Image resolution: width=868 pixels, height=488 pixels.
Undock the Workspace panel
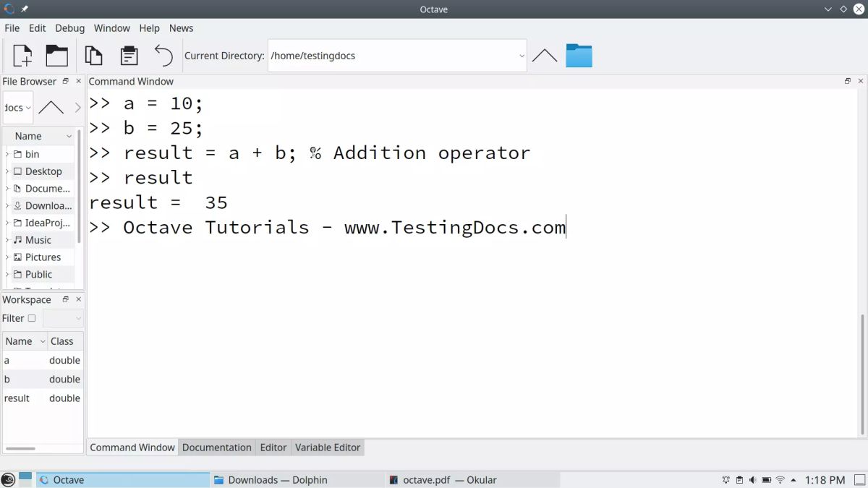click(x=65, y=299)
